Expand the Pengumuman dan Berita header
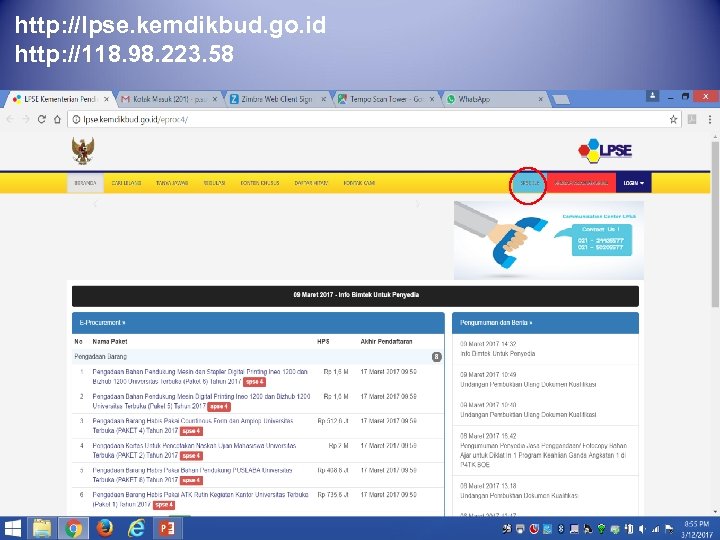This screenshot has width=720, height=540. tap(546, 323)
